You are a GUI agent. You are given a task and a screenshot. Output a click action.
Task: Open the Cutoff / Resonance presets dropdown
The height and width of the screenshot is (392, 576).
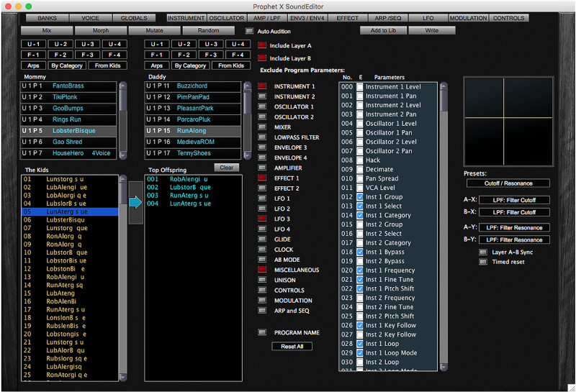[x=507, y=183]
